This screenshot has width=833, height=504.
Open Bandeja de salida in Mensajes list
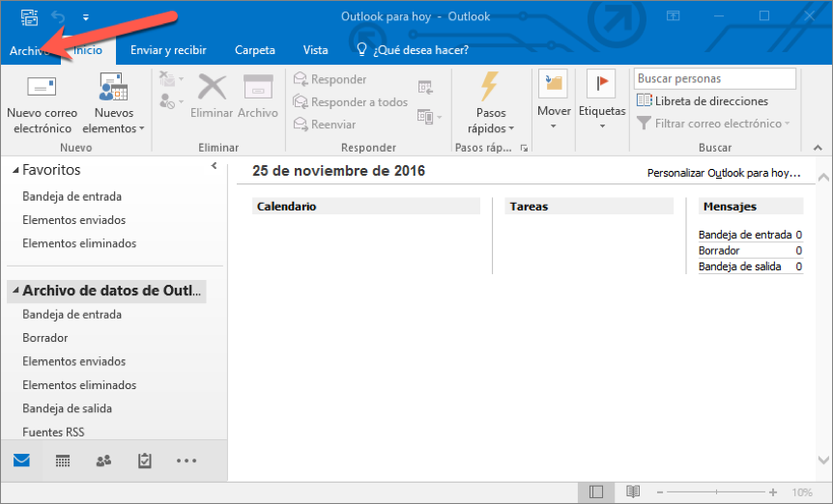(739, 266)
